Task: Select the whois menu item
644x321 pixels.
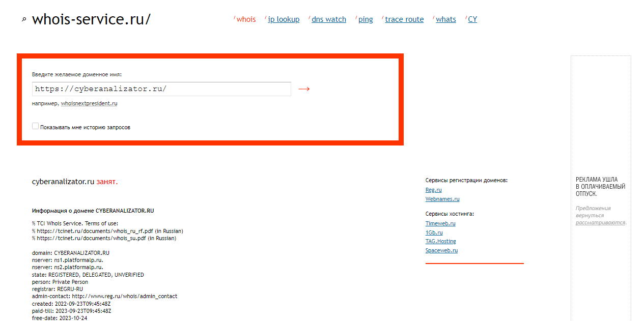Action: point(246,19)
